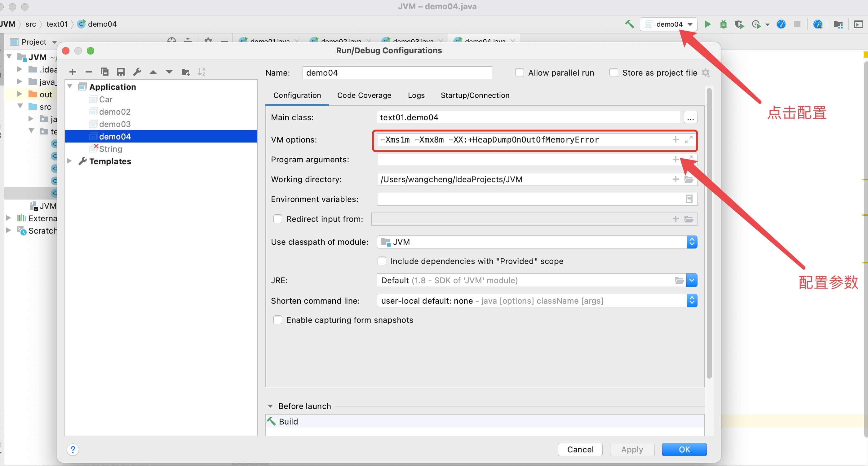Click the OK button

[x=684, y=450]
